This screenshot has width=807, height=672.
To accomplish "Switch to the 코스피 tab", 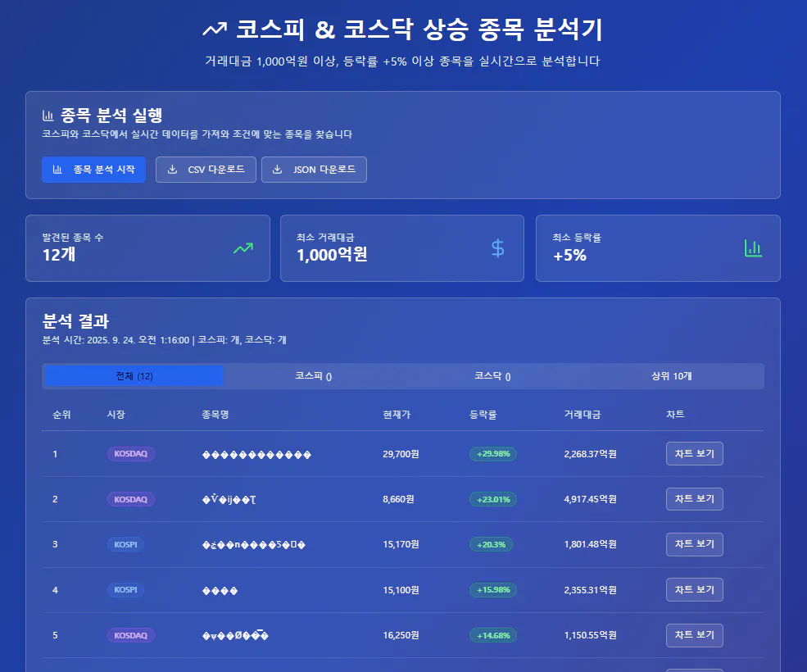I will click(x=314, y=375).
